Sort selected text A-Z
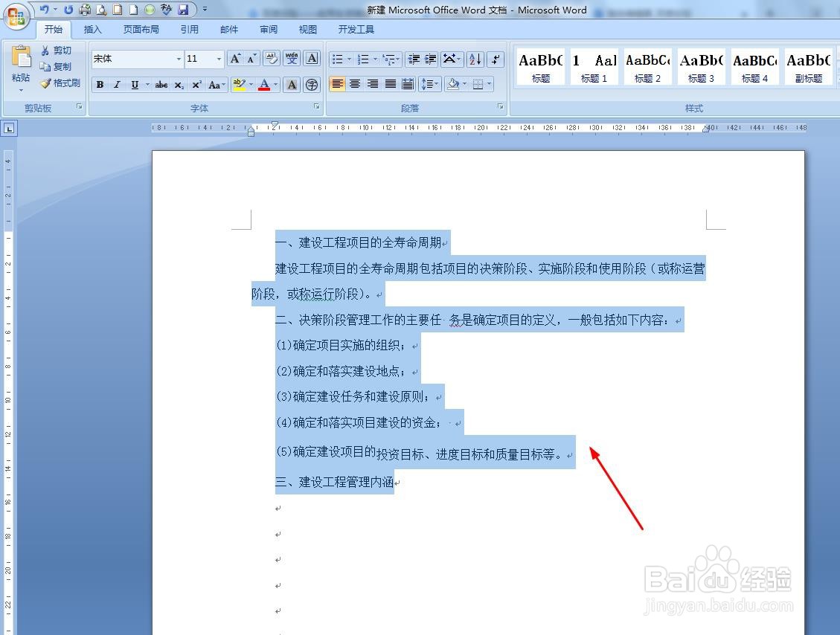Screen dimensions: 840x635 (x=475, y=59)
